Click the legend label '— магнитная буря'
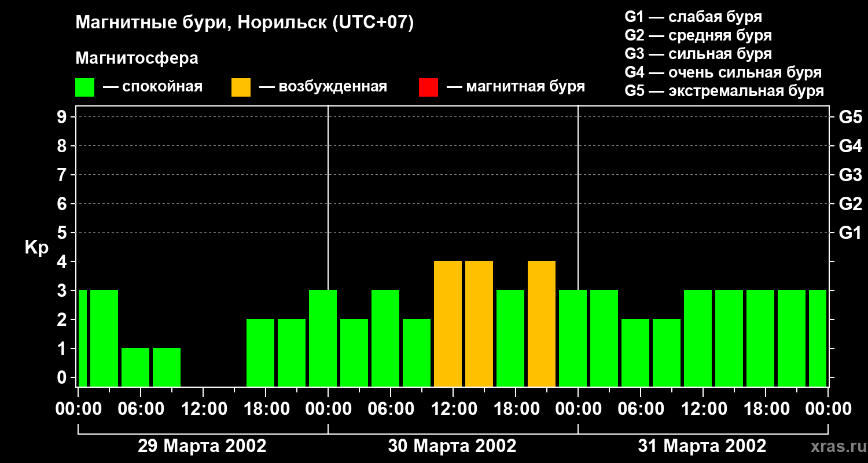 point(516,87)
